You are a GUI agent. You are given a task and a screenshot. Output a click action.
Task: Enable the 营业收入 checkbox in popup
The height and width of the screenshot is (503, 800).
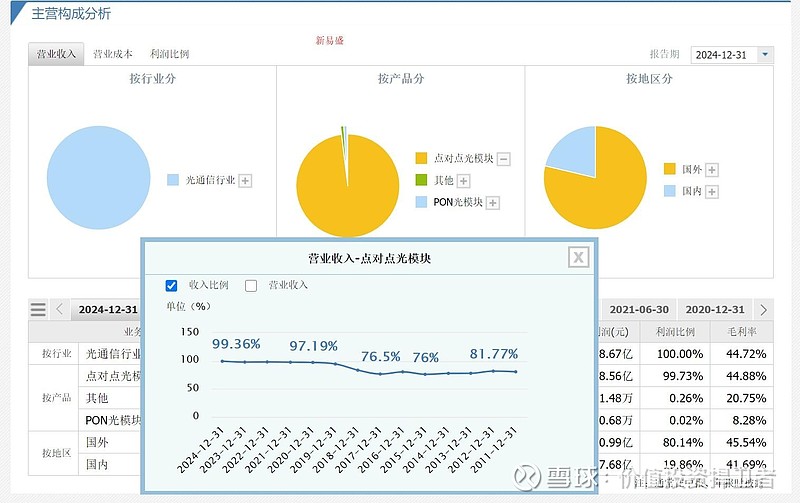click(x=251, y=286)
